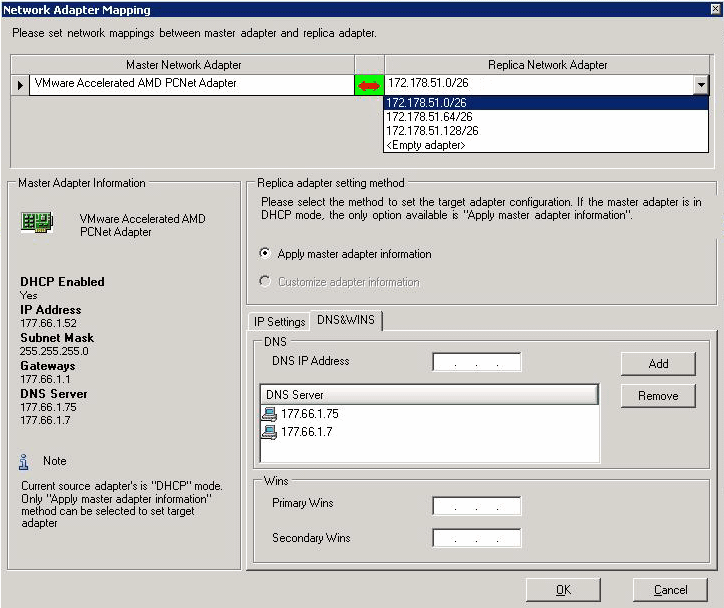This screenshot has width=724, height=608.
Task: Confirm with the OK button
Action: point(563,590)
